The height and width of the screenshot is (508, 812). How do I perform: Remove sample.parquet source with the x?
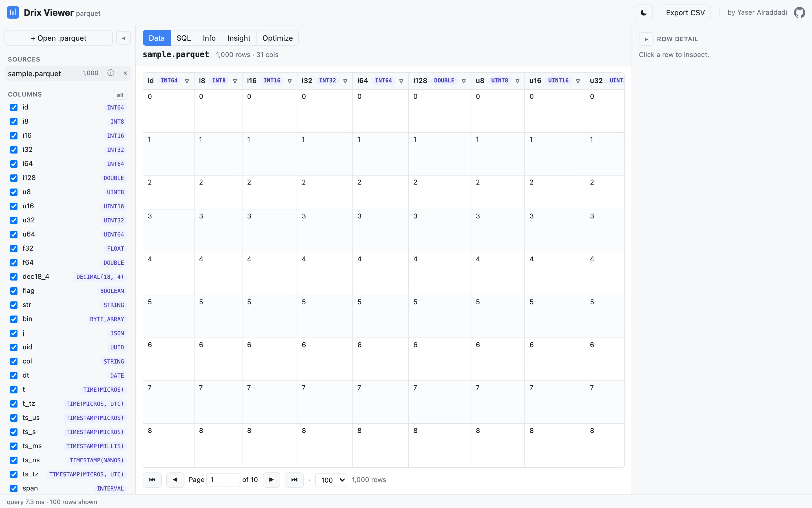(125, 73)
